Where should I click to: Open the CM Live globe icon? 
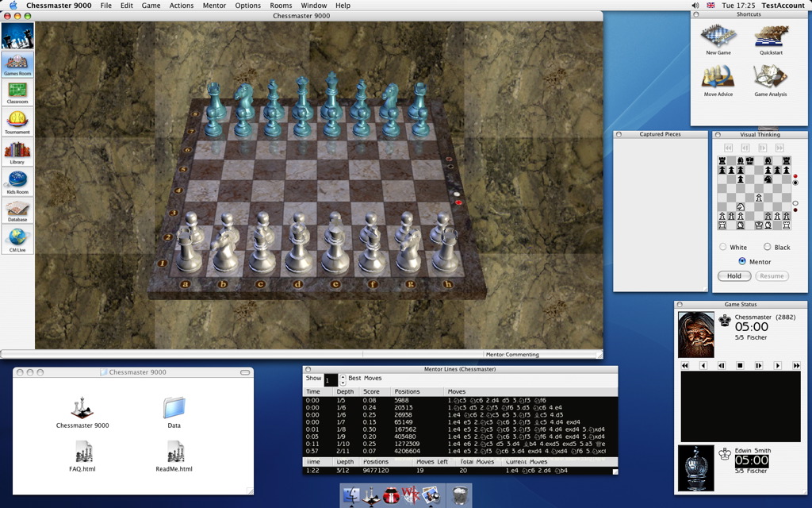(17, 240)
